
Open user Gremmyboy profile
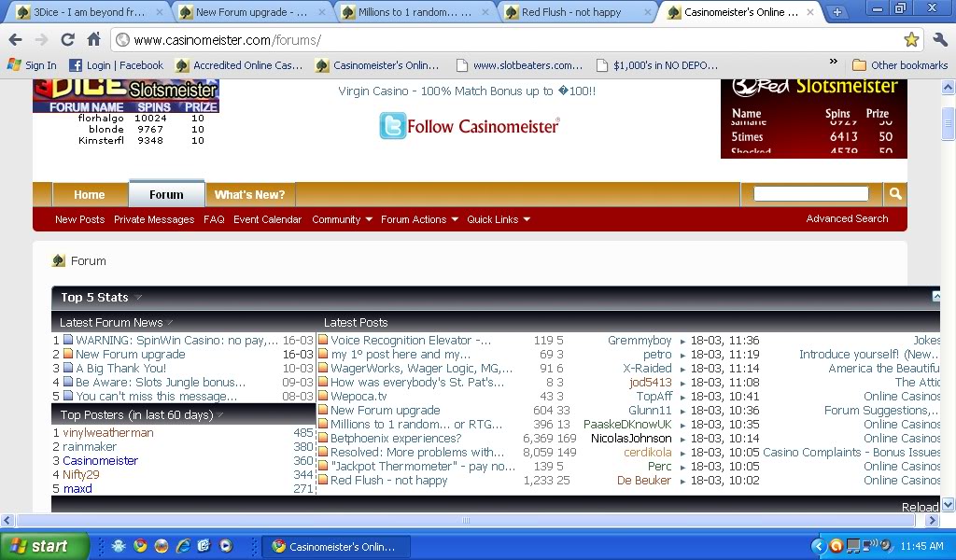coord(640,340)
